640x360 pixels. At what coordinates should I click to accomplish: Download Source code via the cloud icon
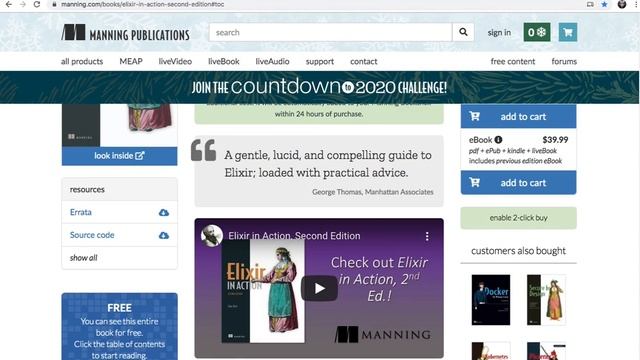point(164,236)
